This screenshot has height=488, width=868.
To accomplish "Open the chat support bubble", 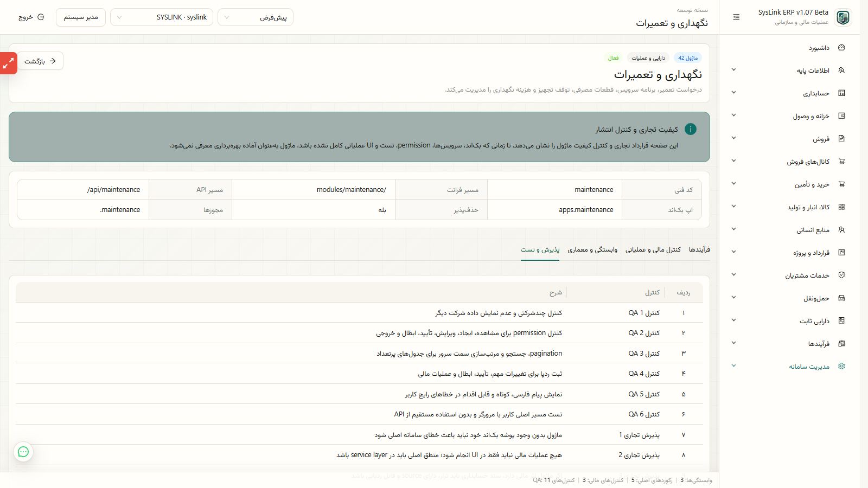I will [x=23, y=452].
